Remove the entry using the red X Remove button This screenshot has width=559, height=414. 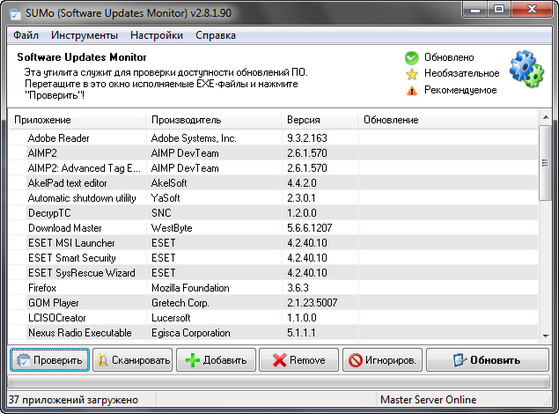(299, 360)
